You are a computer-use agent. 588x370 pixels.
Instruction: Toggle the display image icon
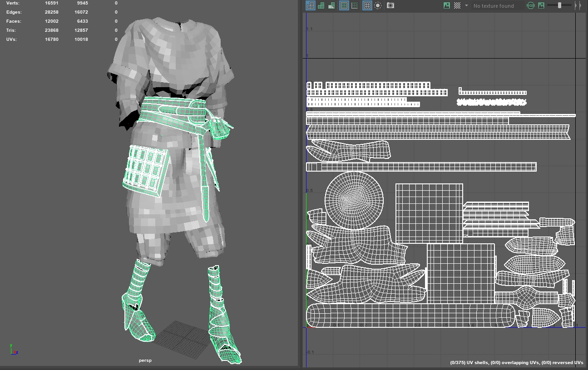point(447,5)
